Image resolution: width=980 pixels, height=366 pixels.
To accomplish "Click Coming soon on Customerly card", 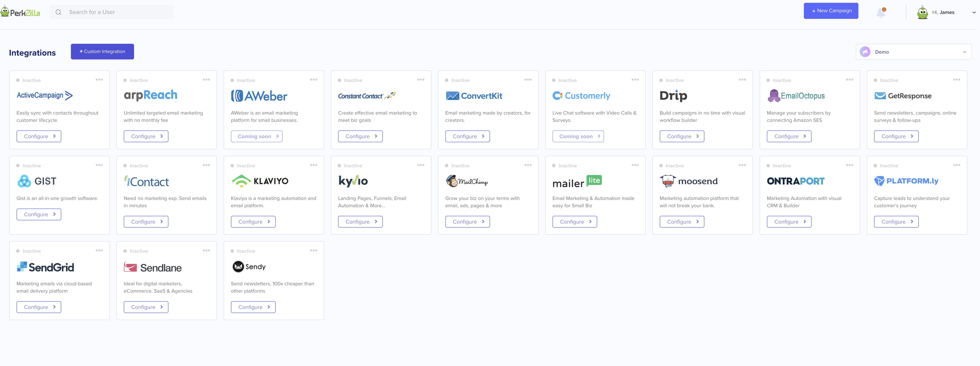I will pyautogui.click(x=578, y=136).
